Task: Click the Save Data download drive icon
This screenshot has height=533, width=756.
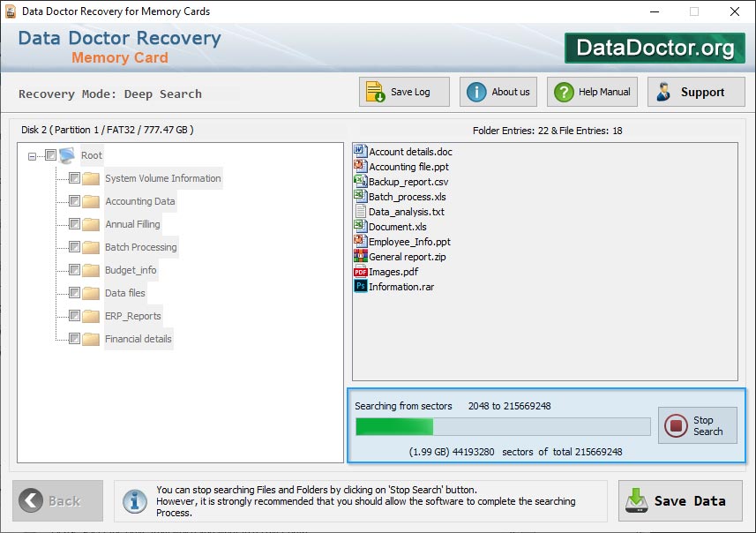Action: pyautogui.click(x=636, y=500)
